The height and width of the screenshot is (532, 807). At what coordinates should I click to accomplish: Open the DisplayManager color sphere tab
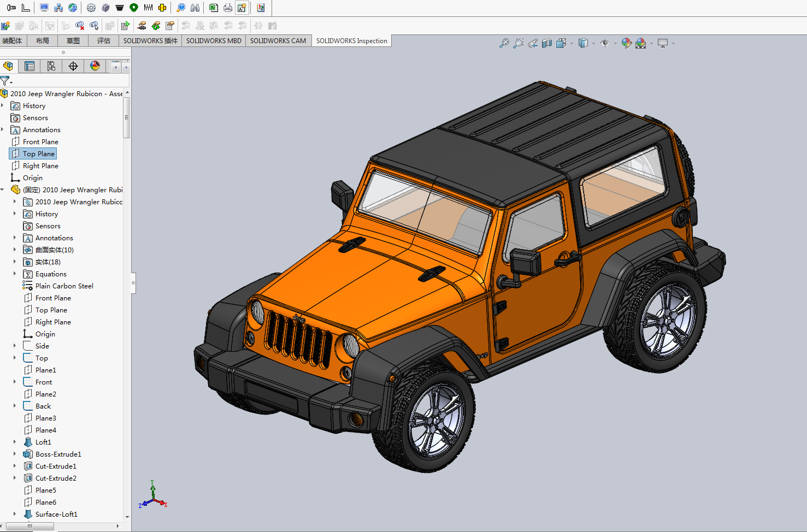tap(95, 66)
